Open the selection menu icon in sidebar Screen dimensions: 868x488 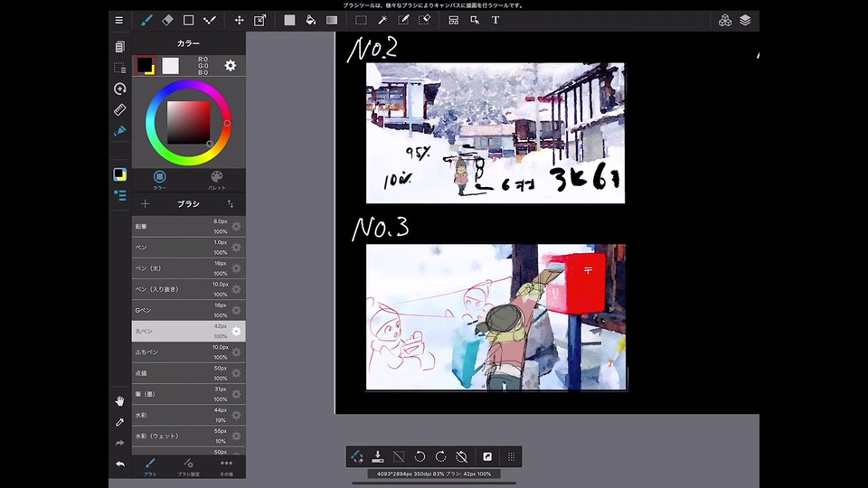coord(119,68)
